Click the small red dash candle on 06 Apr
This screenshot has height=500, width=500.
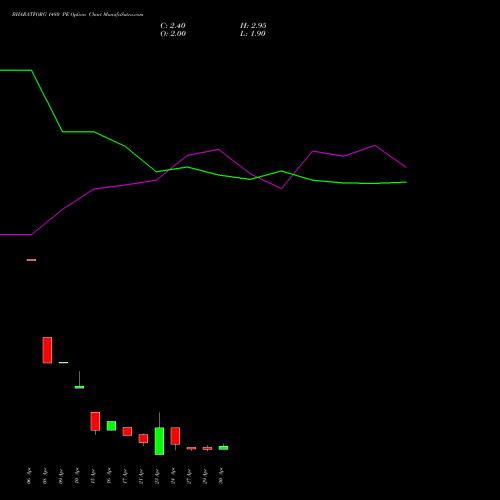pos(31,260)
